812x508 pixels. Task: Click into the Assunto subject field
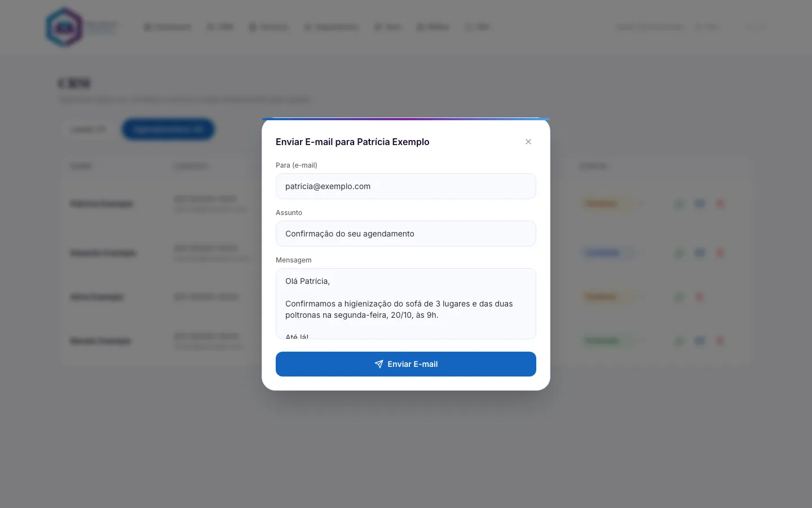click(406, 234)
